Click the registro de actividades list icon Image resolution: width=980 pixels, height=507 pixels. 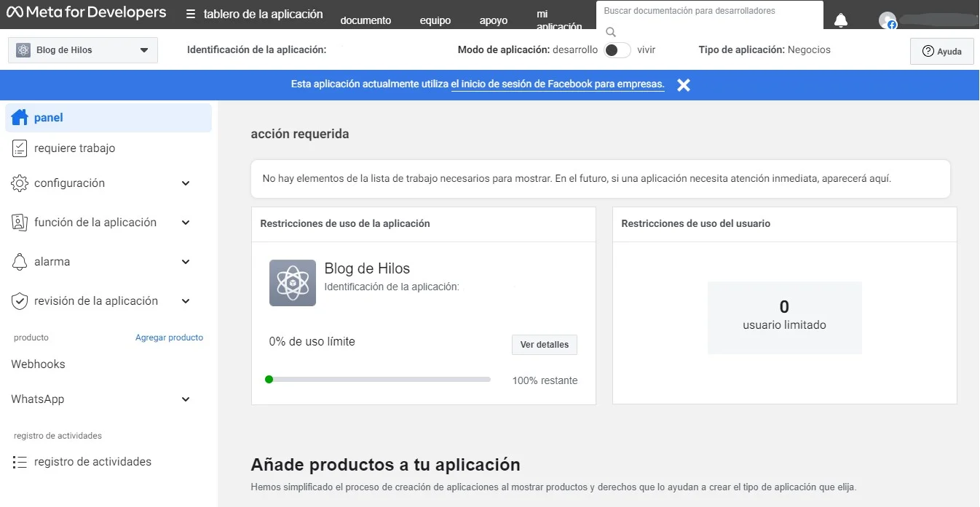pos(20,462)
